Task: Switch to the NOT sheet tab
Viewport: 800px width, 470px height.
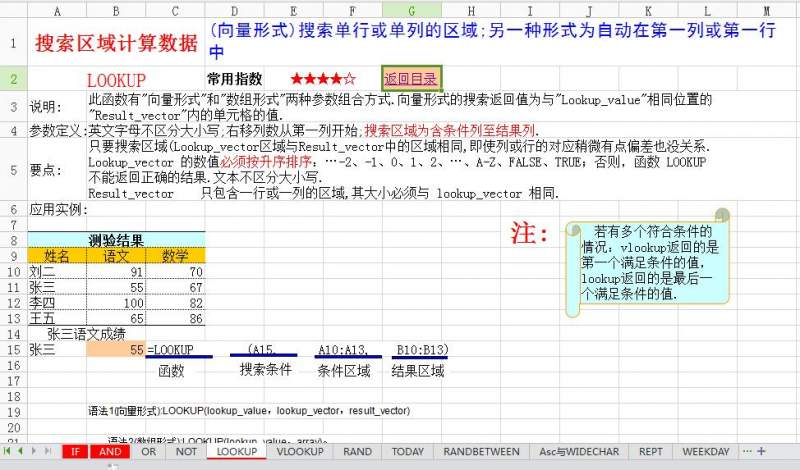Action: coord(186,452)
